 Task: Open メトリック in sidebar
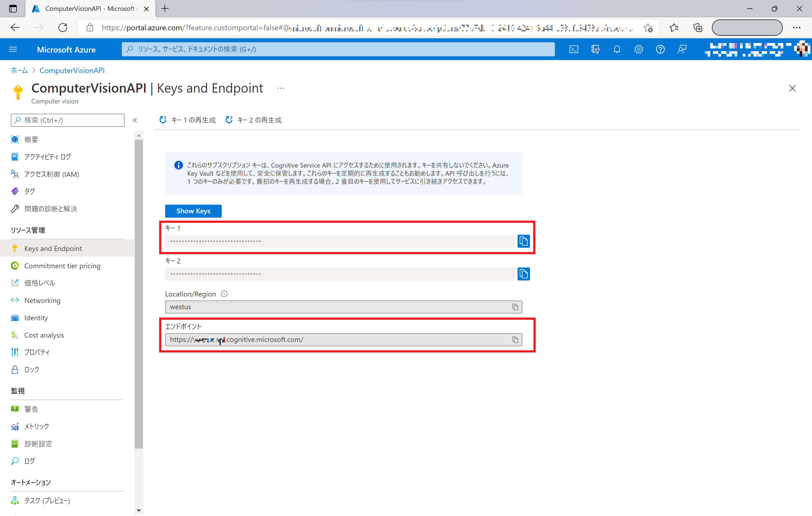tap(67, 426)
